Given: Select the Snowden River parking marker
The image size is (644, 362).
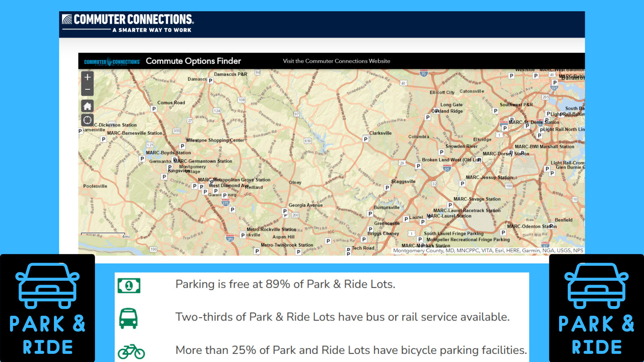Looking at the screenshot, I should (x=442, y=152).
